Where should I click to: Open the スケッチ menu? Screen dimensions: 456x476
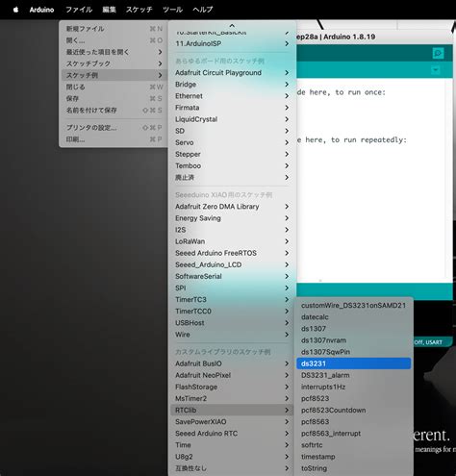pos(139,10)
